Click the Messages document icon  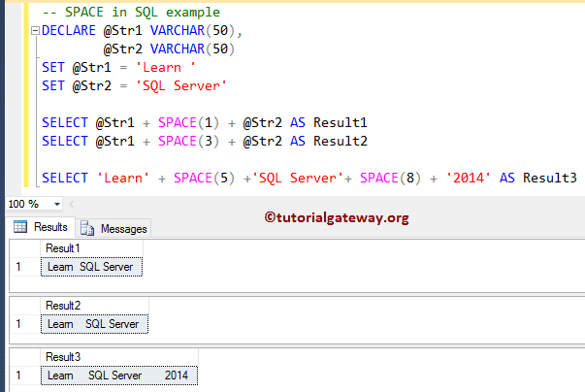coord(87,228)
